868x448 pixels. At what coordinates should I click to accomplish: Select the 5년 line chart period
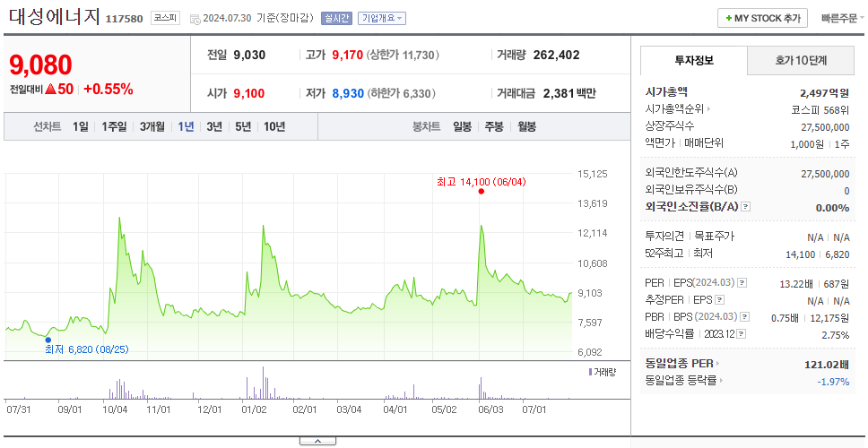click(243, 126)
